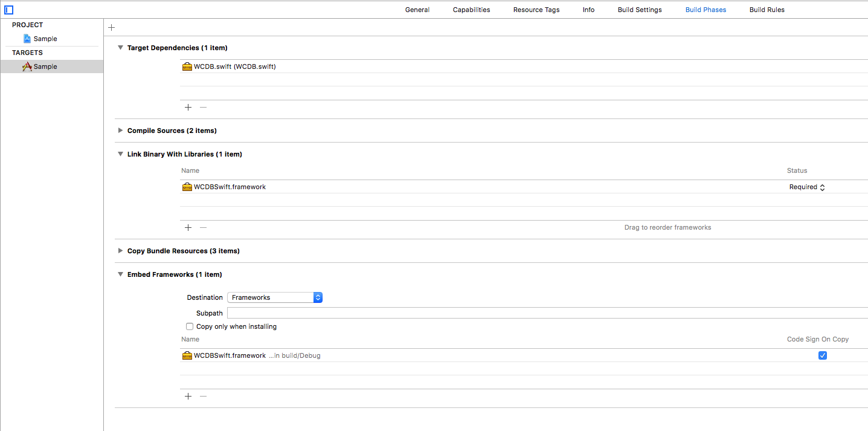Click the Subpath text field

(544, 313)
